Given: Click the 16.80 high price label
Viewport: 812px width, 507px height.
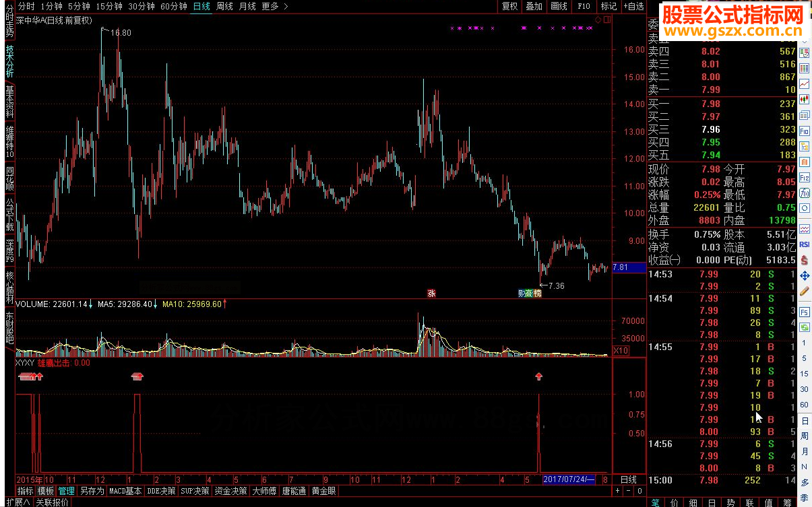Looking at the screenshot, I should pyautogui.click(x=121, y=32).
